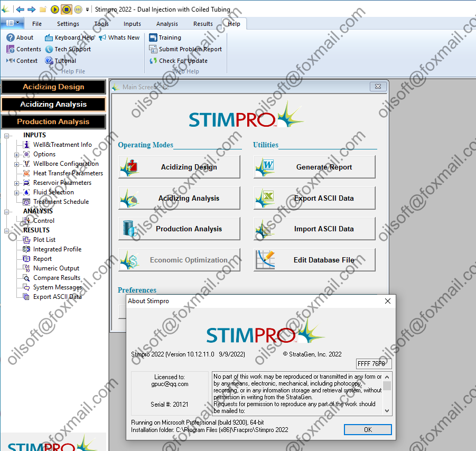Click the Generate Report utility button
Image resolution: width=476 pixels, height=451 pixels.
click(314, 167)
